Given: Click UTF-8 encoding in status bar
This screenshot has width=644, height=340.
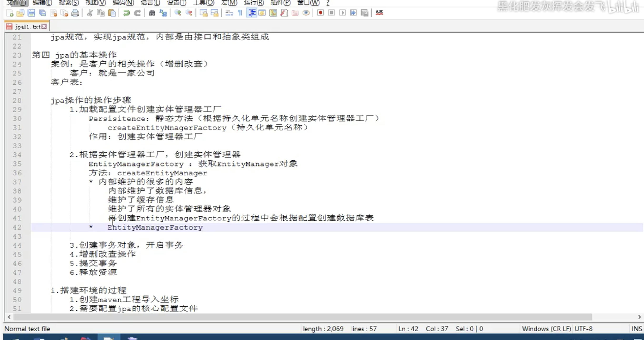Looking at the screenshot, I should pos(583,329).
